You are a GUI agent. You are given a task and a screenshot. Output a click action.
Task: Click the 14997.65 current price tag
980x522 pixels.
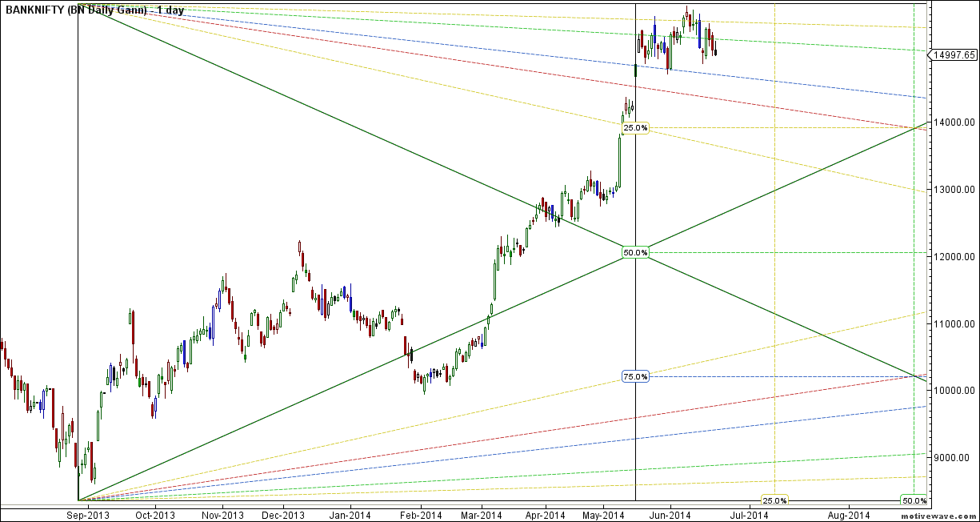(954, 55)
